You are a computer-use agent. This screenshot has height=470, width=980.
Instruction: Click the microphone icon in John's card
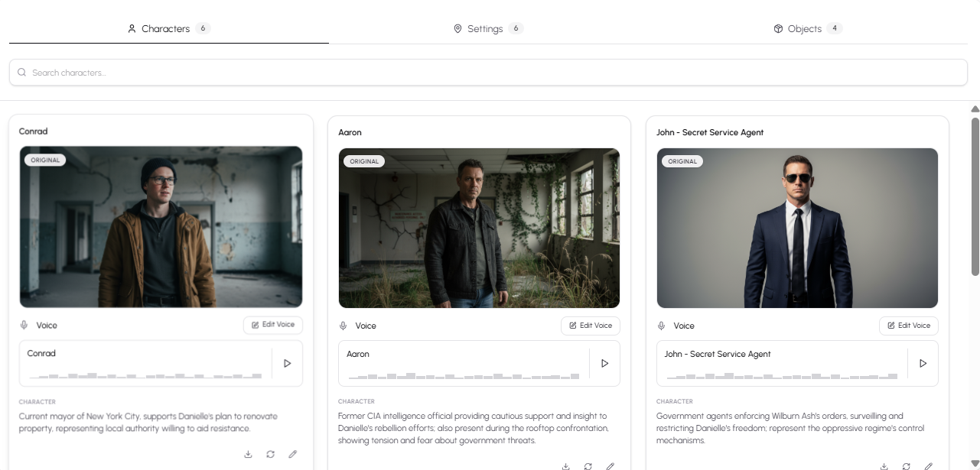pyautogui.click(x=661, y=326)
